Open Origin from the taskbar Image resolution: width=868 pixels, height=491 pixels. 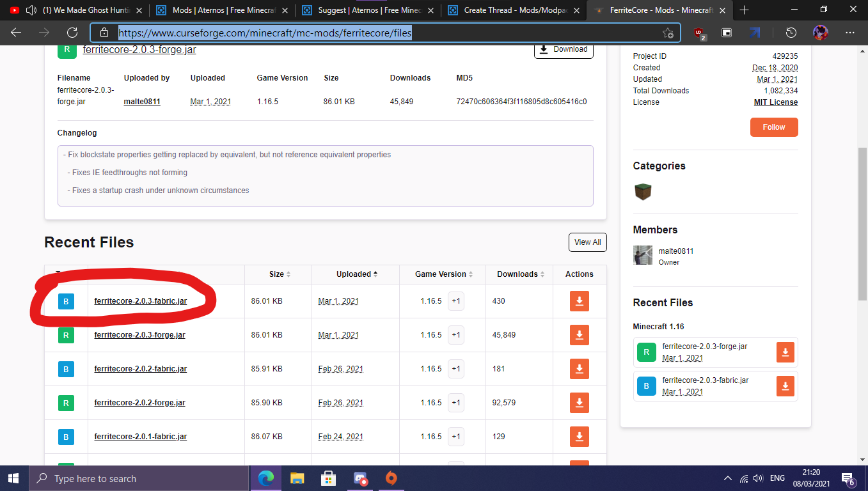[x=391, y=478]
